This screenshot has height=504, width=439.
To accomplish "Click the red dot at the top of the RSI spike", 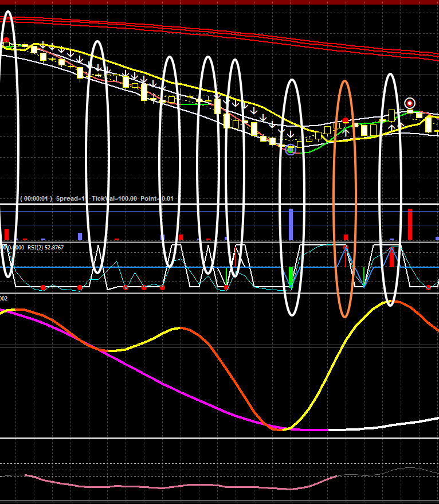I will (x=346, y=247).
